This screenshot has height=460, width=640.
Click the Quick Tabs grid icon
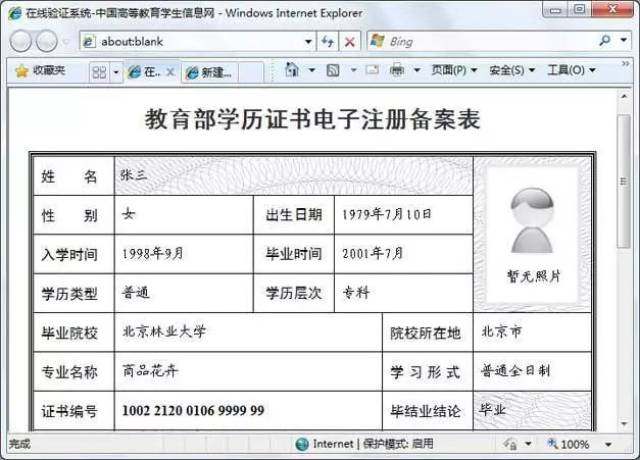[x=99, y=72]
